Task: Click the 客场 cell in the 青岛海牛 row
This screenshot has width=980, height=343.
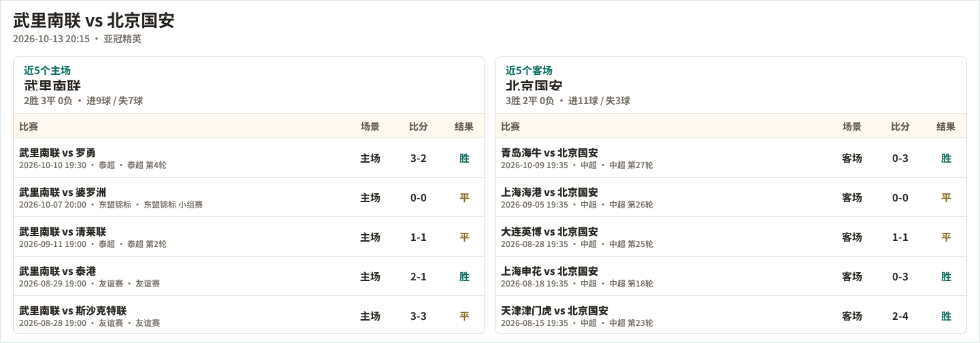Action: tap(852, 158)
